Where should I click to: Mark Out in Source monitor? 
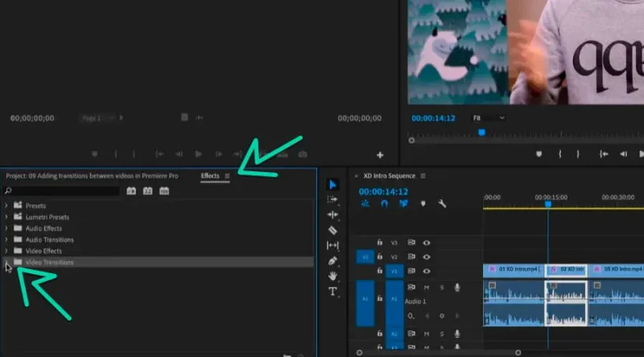(x=134, y=154)
